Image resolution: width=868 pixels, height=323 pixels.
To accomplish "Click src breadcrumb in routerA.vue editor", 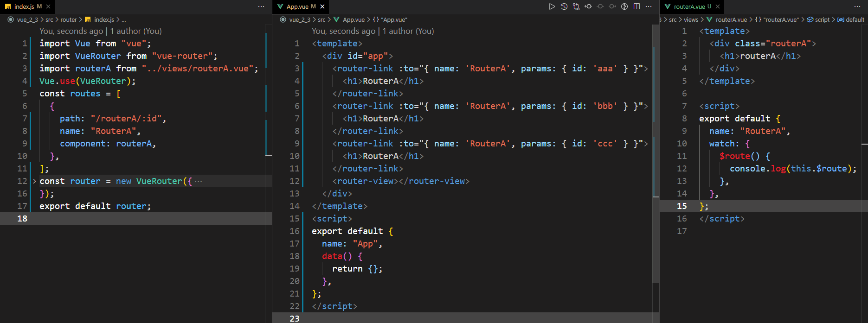I will 673,19.
